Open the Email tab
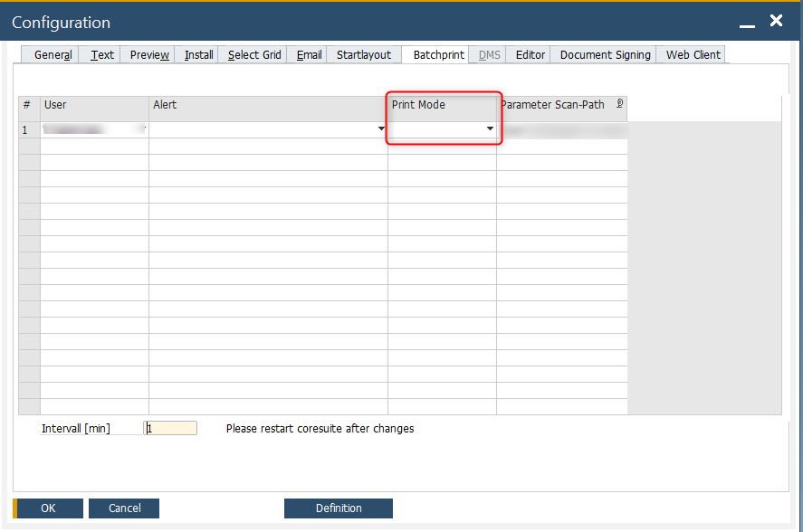The width and height of the screenshot is (803, 532). (309, 55)
